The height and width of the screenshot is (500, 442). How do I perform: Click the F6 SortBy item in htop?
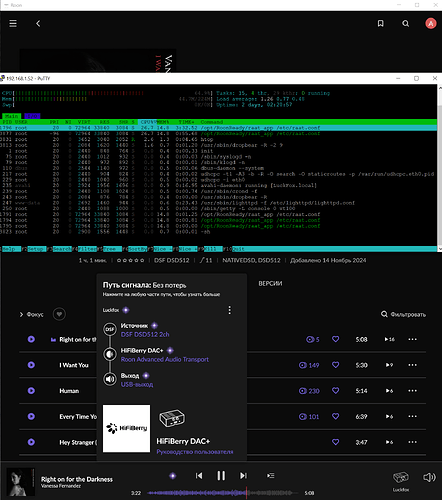click(x=136, y=249)
